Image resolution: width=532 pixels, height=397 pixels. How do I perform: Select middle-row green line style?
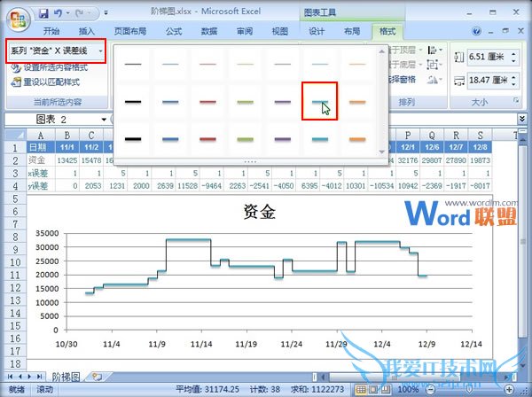[245, 102]
